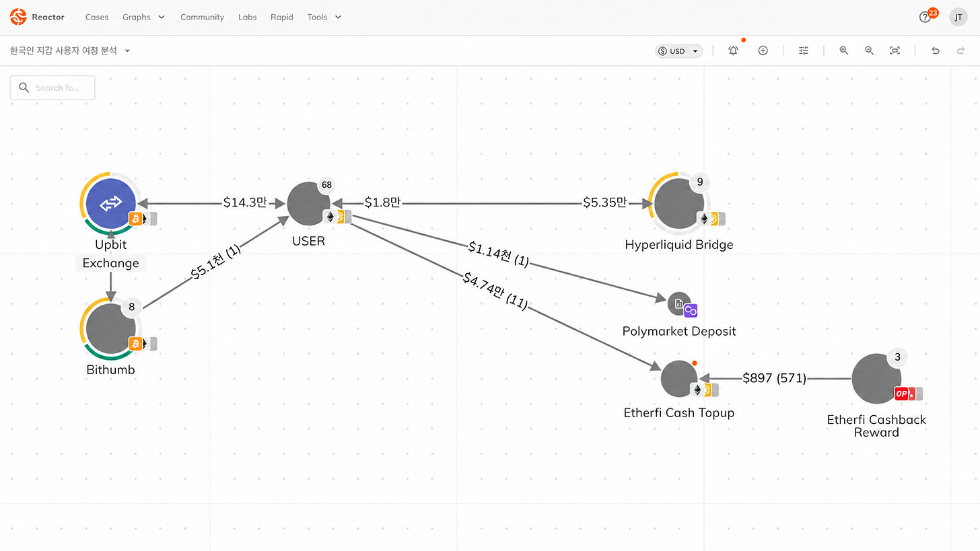Click the $14.3만 edge label
980x551 pixels.
click(x=245, y=203)
